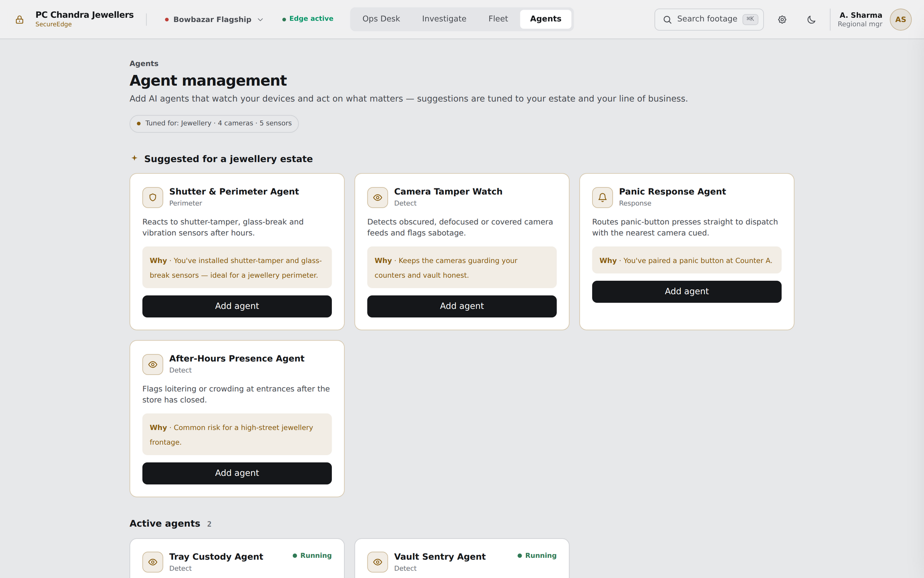Screen dimensions: 924x578
Task: Click the Tuned for Jewellery chip
Action: click(x=214, y=124)
